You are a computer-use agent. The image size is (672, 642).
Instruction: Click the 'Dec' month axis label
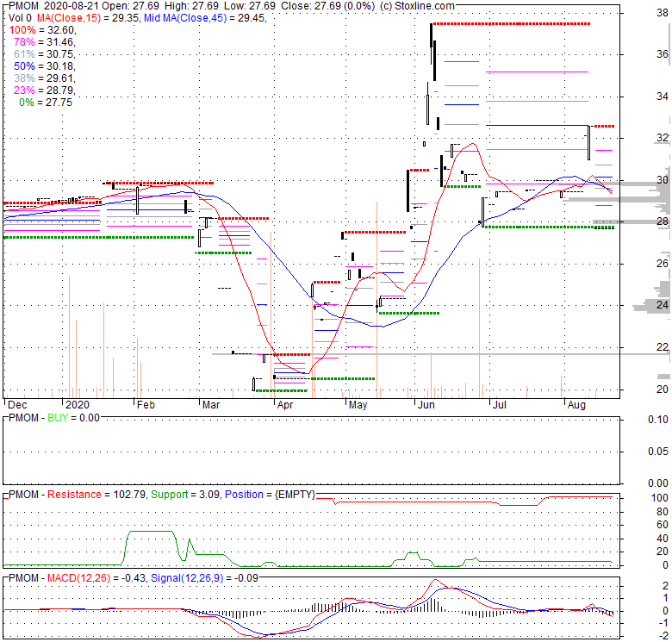17,405
